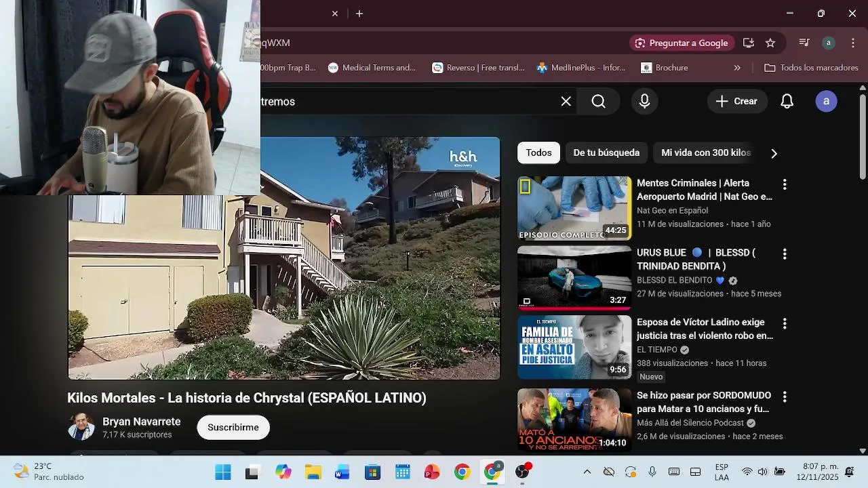Open the ESP LAA language switcher
868x488 pixels.
click(722, 472)
